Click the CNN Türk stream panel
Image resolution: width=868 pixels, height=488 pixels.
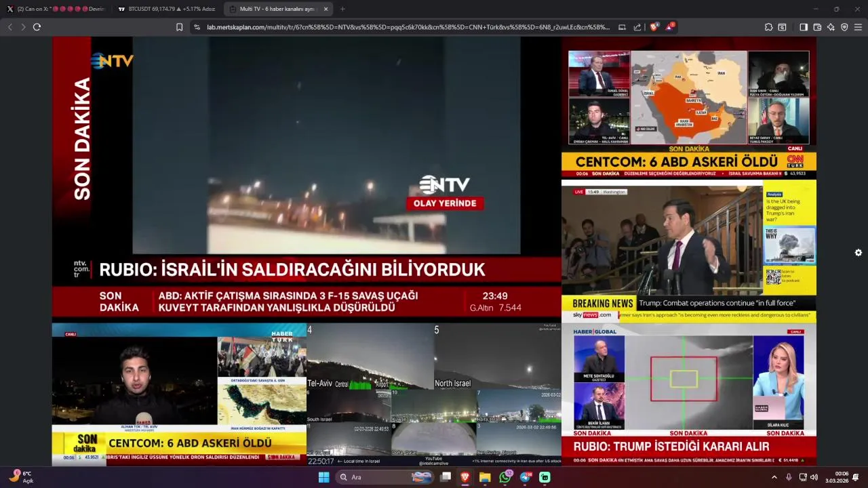coord(689,108)
